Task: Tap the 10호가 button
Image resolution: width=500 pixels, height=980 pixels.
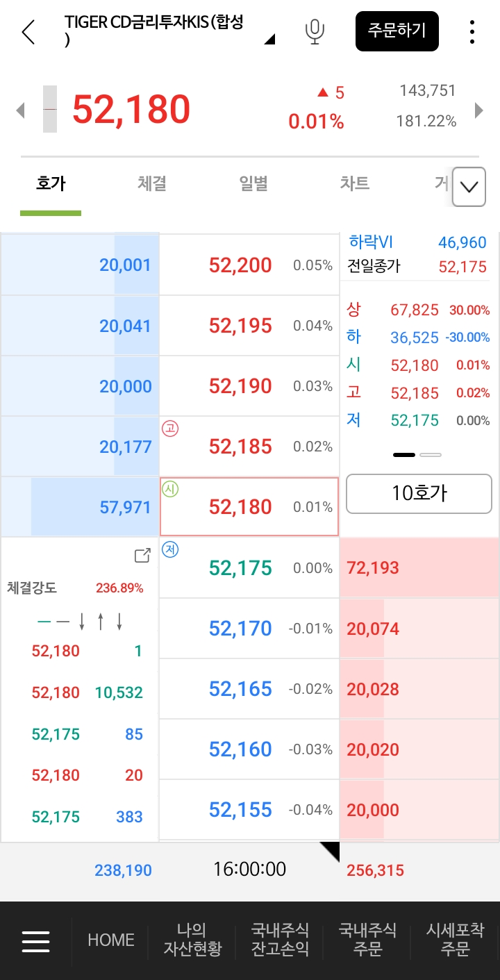Action: tap(419, 494)
